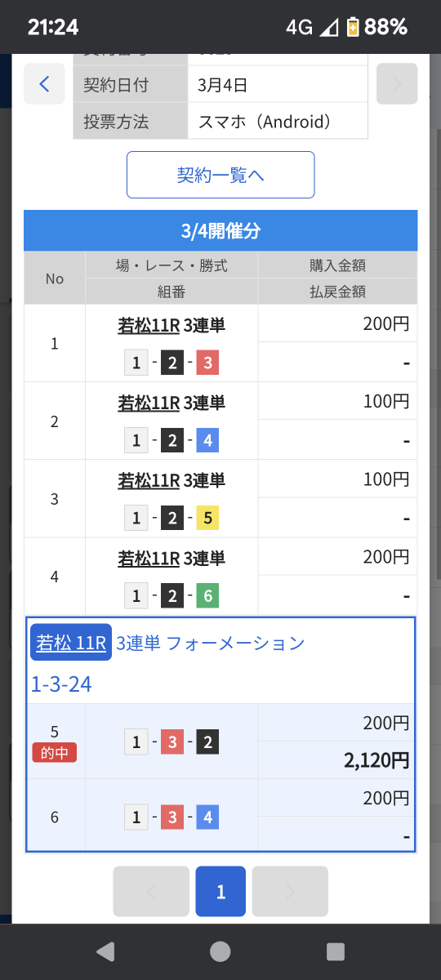This screenshot has width=441, height=980.
Task: Select page 1 in pagination
Action: click(x=220, y=892)
